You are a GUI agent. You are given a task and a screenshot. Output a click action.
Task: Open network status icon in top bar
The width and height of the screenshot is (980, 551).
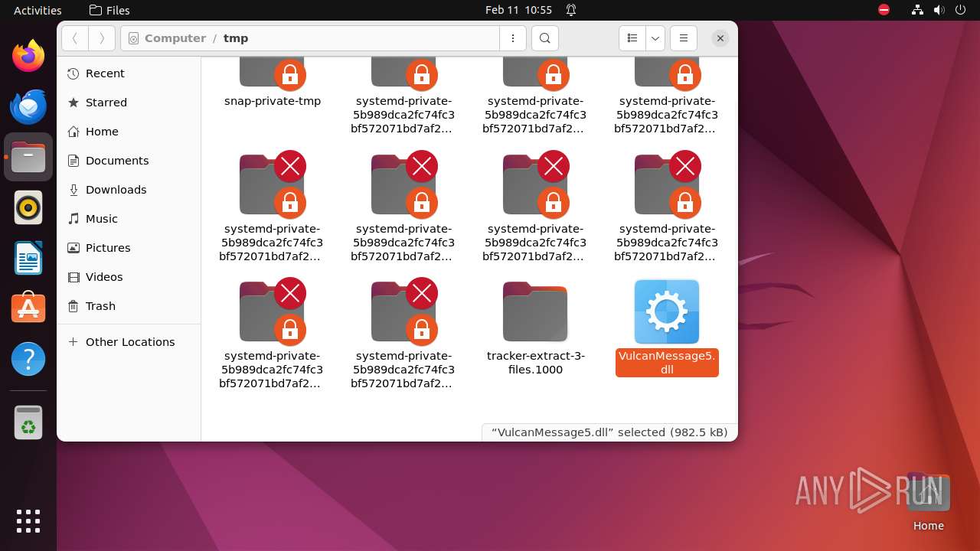[x=918, y=10]
